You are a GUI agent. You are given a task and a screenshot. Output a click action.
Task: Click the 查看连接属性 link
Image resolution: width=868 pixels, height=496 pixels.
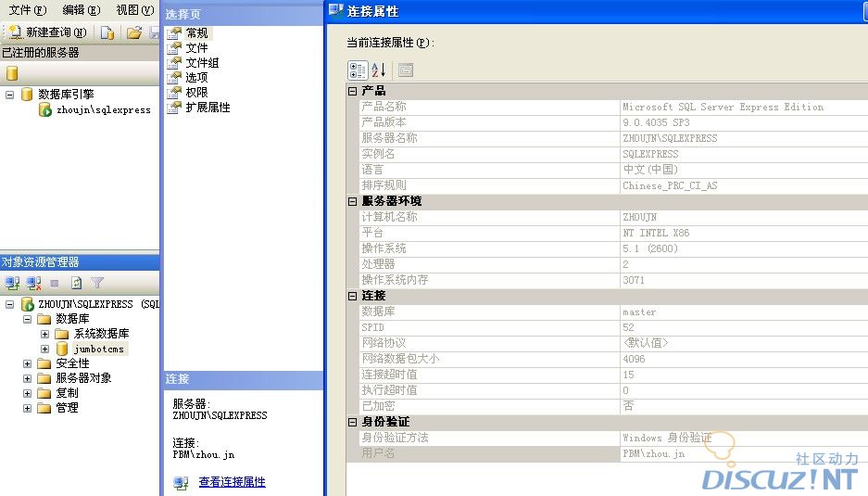[x=232, y=482]
